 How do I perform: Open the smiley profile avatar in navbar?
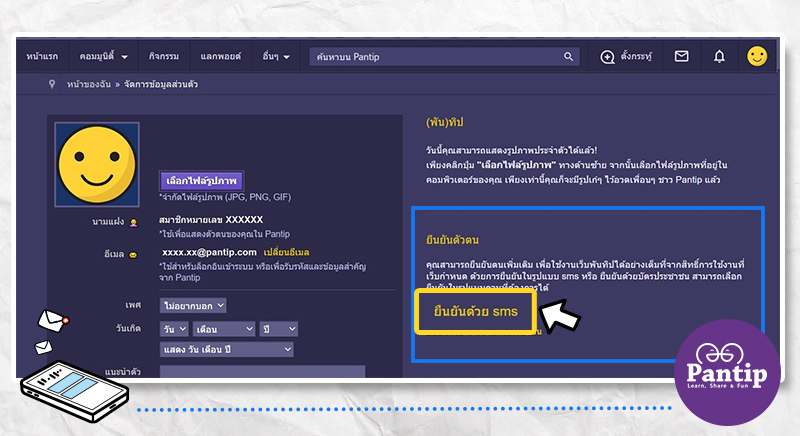point(757,56)
